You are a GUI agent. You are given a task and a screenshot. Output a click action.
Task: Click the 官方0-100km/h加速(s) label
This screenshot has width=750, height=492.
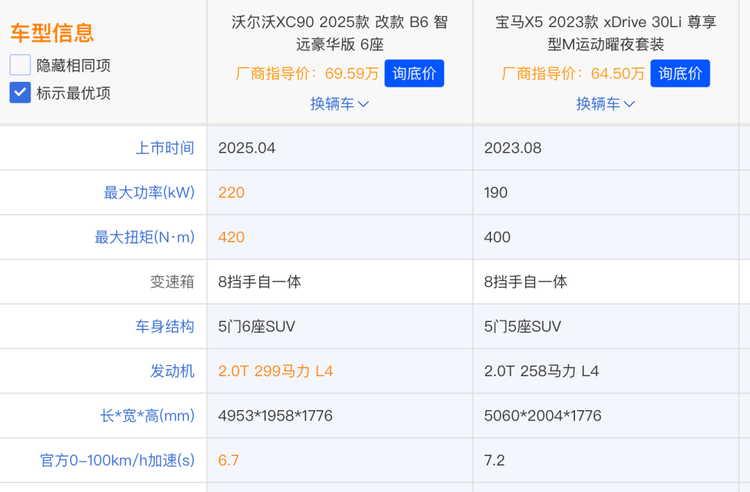(117, 460)
